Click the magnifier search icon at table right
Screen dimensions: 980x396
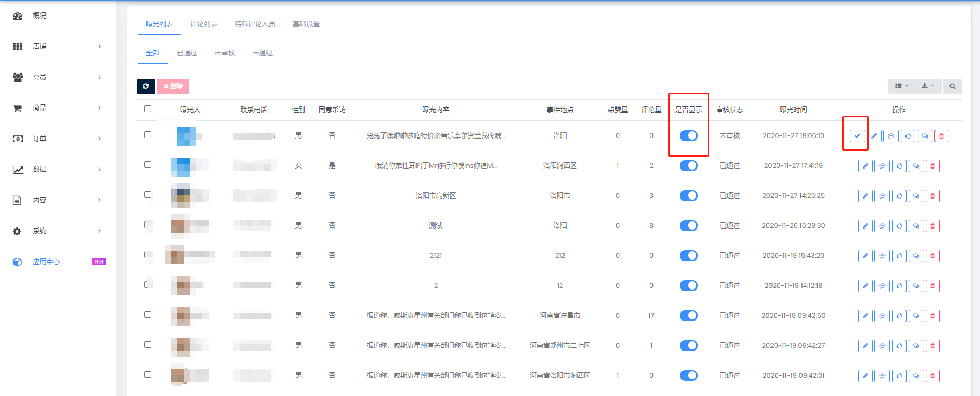click(x=952, y=86)
